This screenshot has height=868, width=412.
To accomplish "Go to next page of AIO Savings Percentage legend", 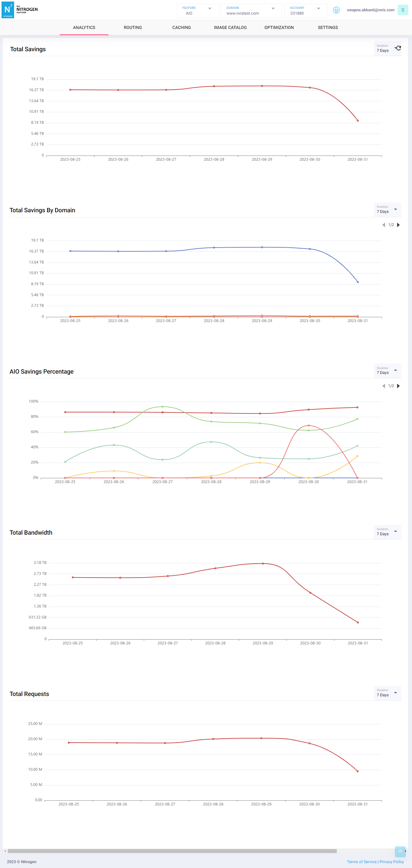I will [x=399, y=386].
